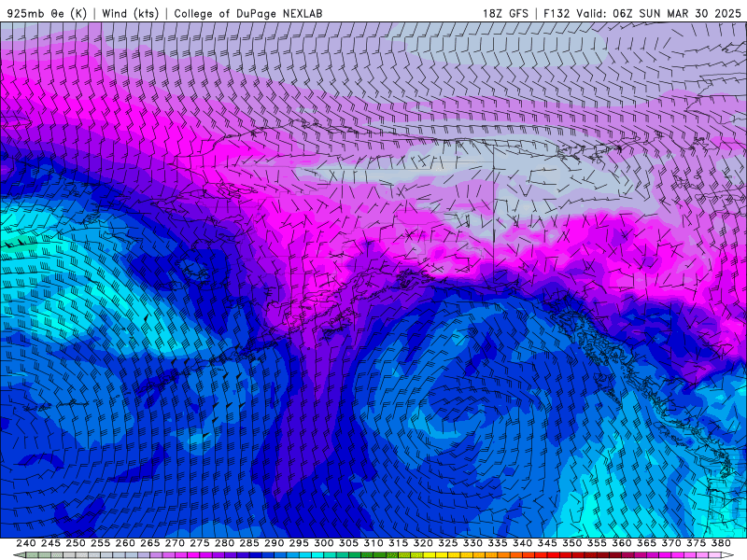Click the 360 value on the color scale
The height and width of the screenshot is (560, 747).
(622, 543)
